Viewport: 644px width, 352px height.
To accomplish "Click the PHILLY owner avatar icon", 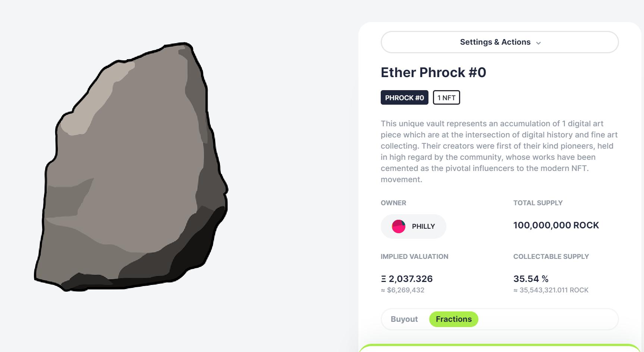I will [399, 226].
